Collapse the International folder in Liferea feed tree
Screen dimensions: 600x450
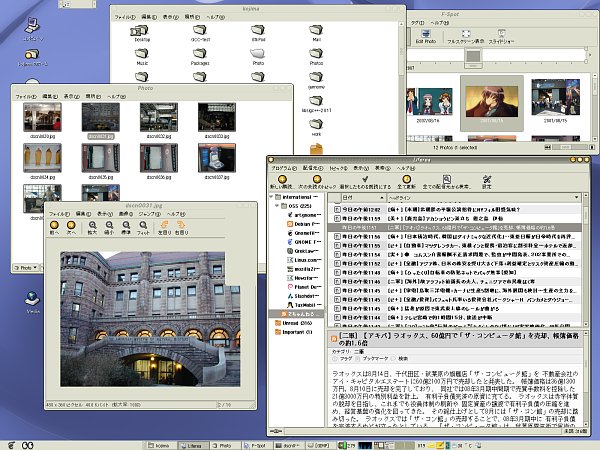271,197
